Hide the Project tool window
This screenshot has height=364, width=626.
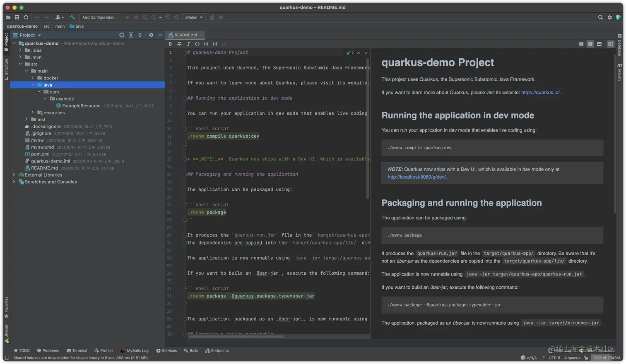[x=160, y=35]
